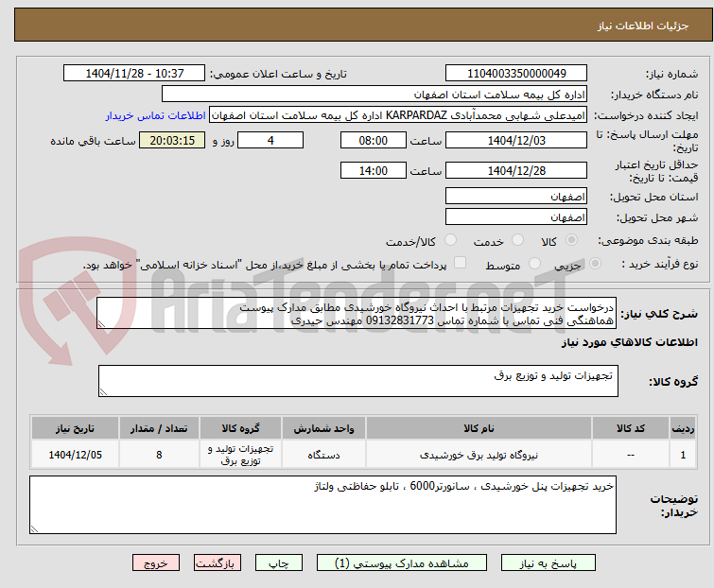Click the تعداد / مقدار column header
Viewport: 714px width, 588px height.
pyautogui.click(x=159, y=428)
